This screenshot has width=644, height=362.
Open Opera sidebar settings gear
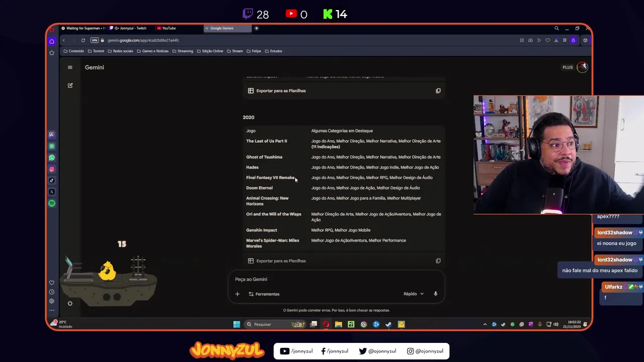(52, 301)
